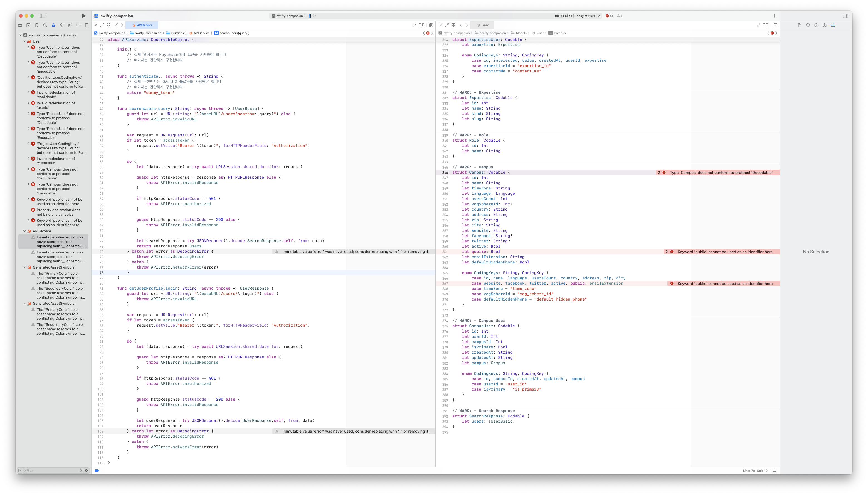Open the Breakpoint navigator
This screenshot has width=868, height=495.
[x=78, y=25]
